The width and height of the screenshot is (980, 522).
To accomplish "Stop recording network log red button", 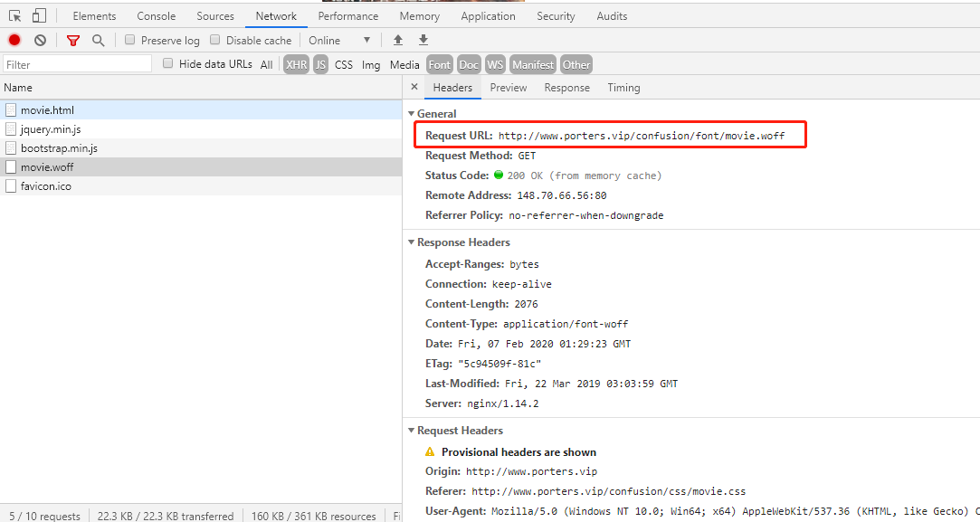I will point(14,40).
